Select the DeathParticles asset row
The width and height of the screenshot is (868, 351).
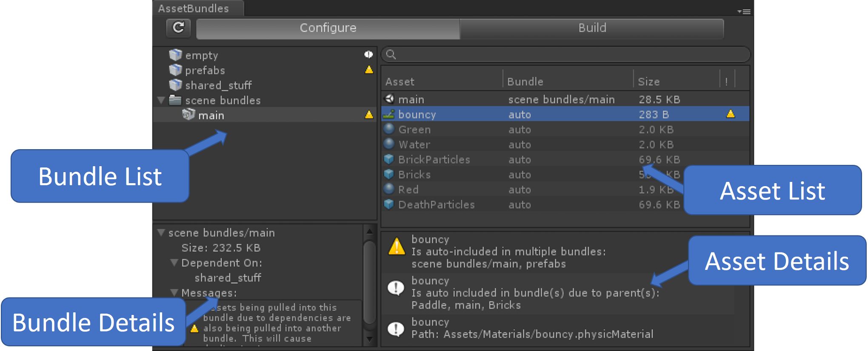(x=436, y=204)
